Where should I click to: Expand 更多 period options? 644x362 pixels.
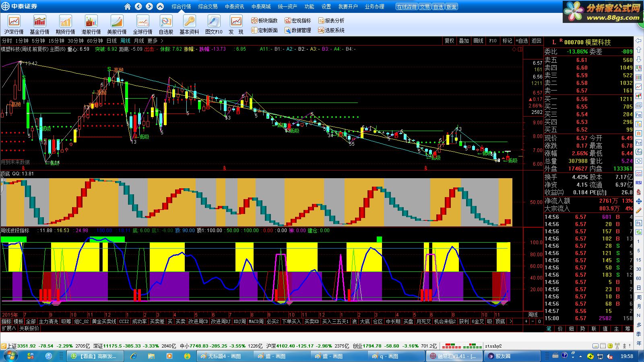155,41
